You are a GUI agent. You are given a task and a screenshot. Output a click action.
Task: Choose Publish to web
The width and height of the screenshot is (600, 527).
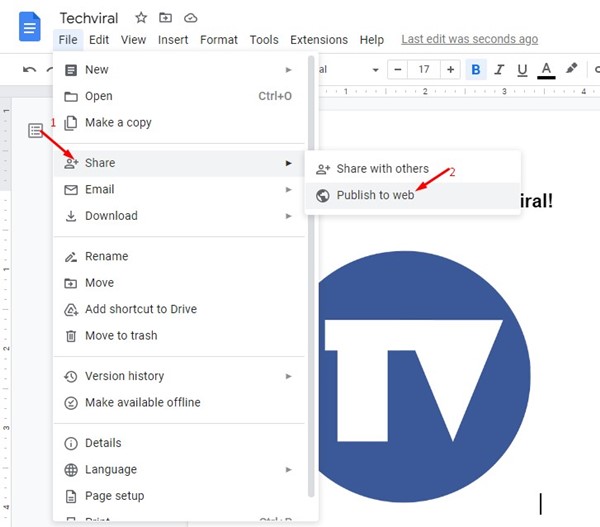click(x=412, y=195)
